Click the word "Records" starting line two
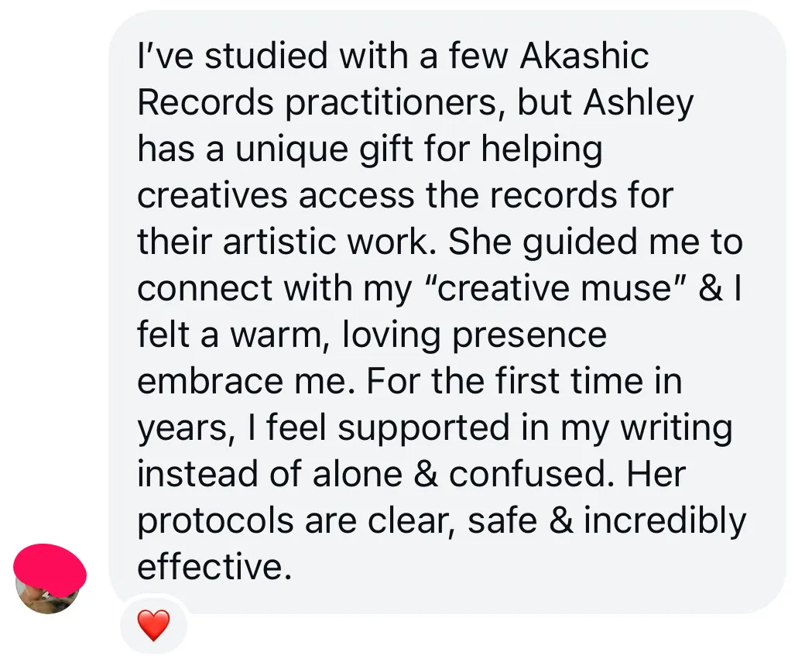The image size is (812, 666). (x=205, y=102)
